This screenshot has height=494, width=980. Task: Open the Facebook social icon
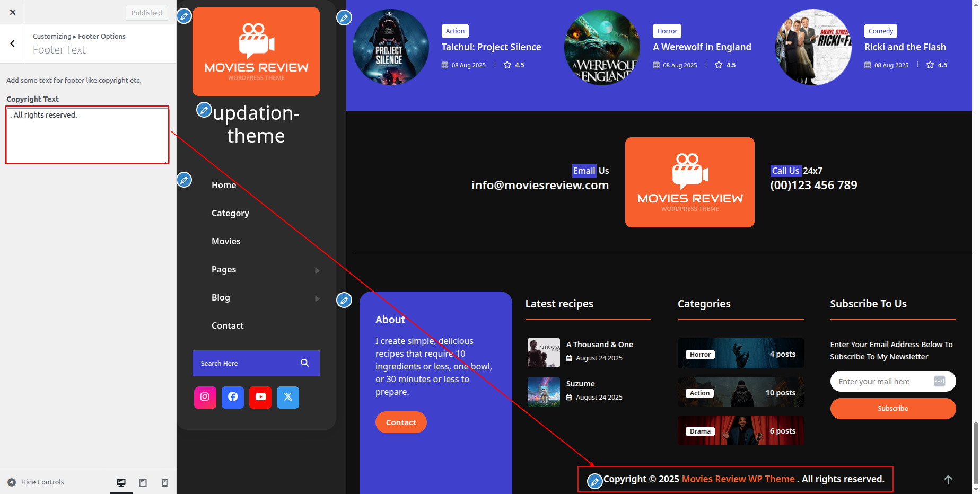(x=232, y=397)
